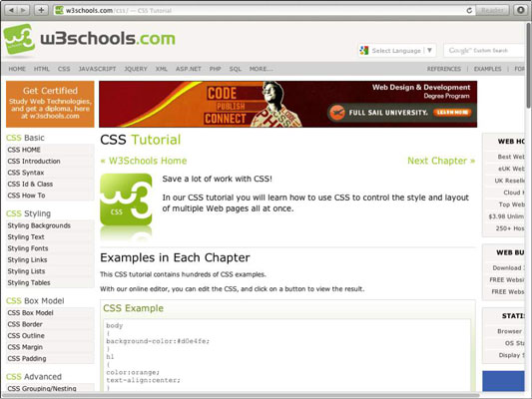Viewport: 532px width, 399px height.
Task: Open the JAVASCRIPT navigation tab
Action: [x=97, y=69]
